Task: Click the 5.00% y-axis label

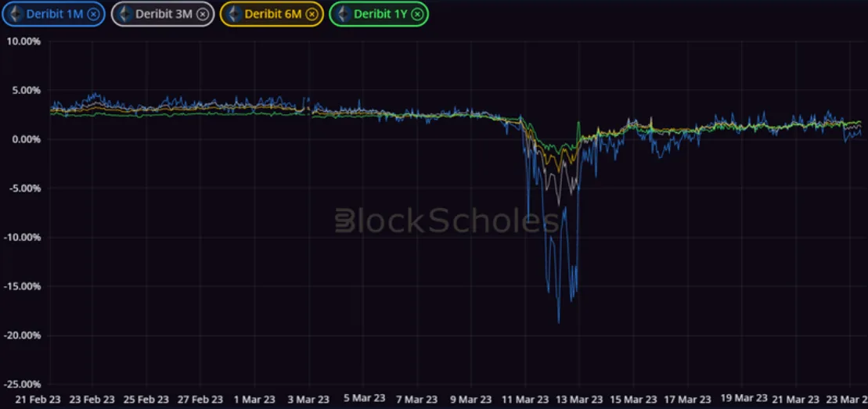Action: pyautogui.click(x=25, y=90)
